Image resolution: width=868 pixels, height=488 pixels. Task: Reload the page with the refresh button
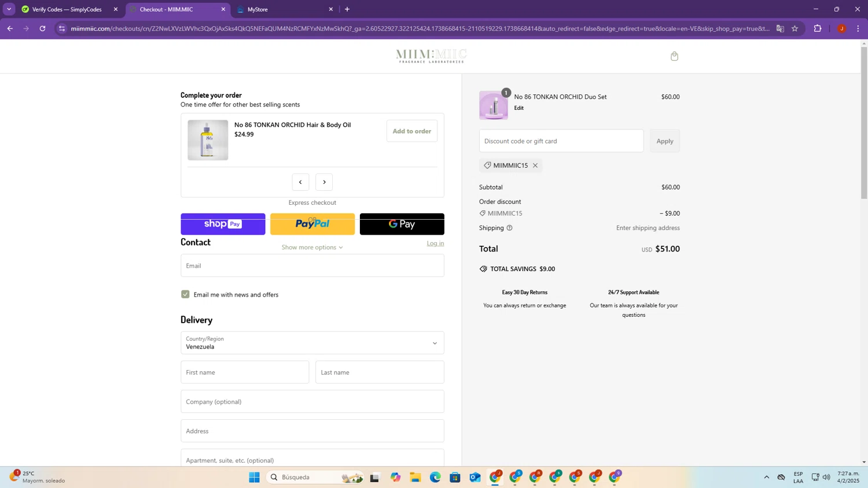pyautogui.click(x=42, y=28)
